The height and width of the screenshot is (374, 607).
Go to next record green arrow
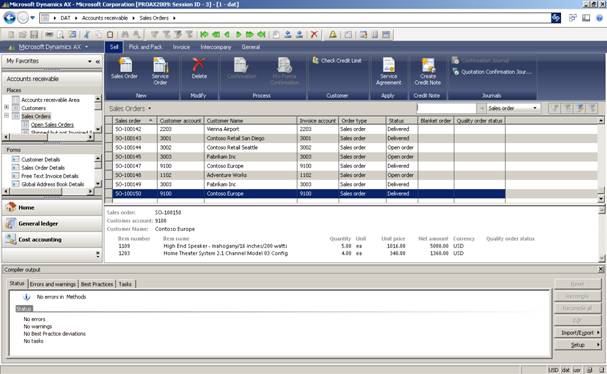point(238,34)
